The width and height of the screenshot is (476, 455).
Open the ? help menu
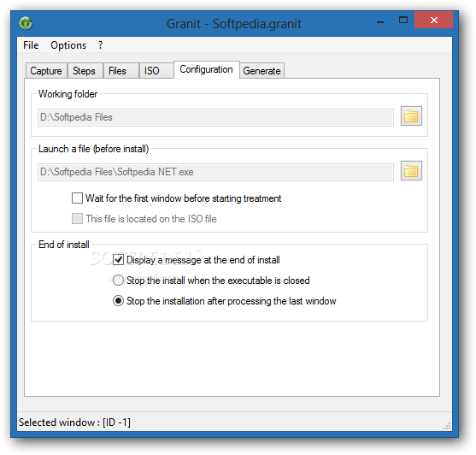click(101, 45)
